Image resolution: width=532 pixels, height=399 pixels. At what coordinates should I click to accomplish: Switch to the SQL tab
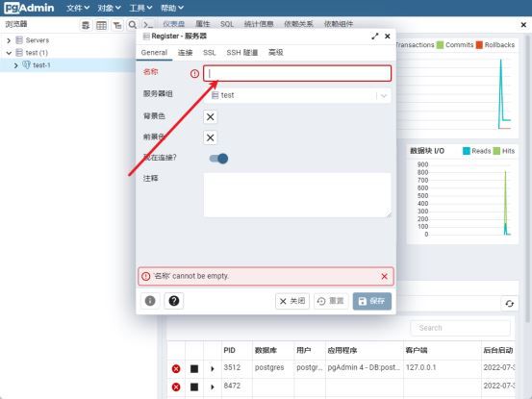227,24
